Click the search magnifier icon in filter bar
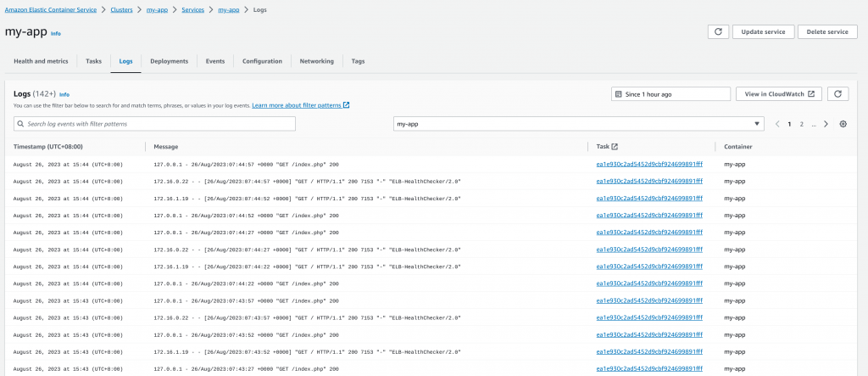 click(x=20, y=124)
